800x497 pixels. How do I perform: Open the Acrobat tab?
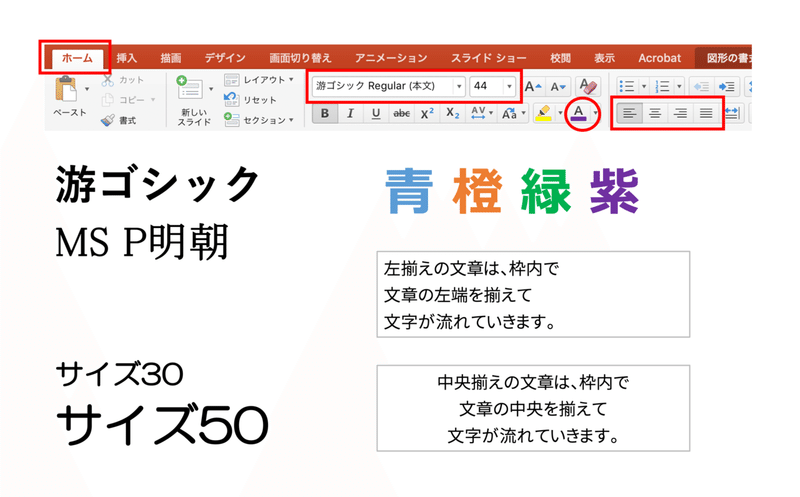coord(659,58)
